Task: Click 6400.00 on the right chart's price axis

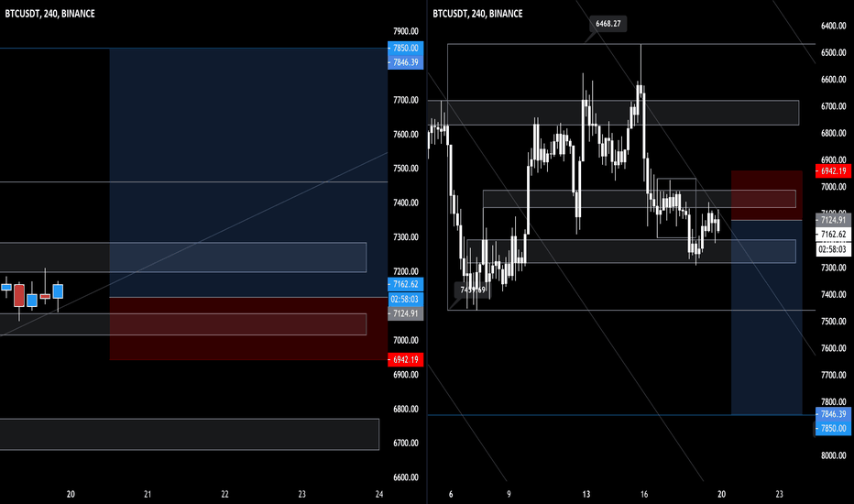Action: point(833,26)
